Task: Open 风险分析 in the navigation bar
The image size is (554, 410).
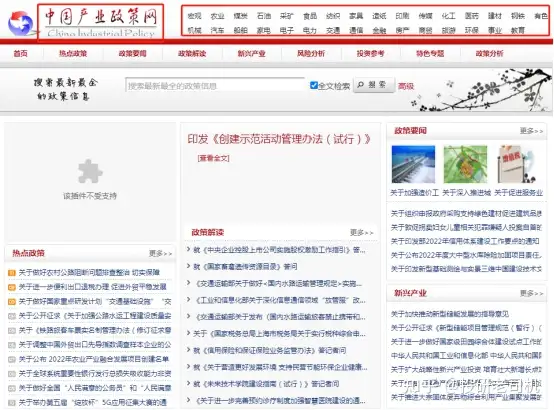Action: click(311, 53)
